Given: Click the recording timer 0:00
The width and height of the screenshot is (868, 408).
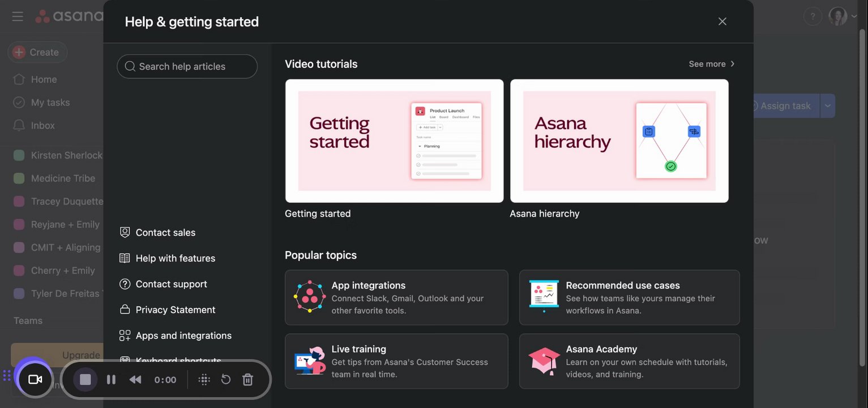Looking at the screenshot, I should coord(165,380).
